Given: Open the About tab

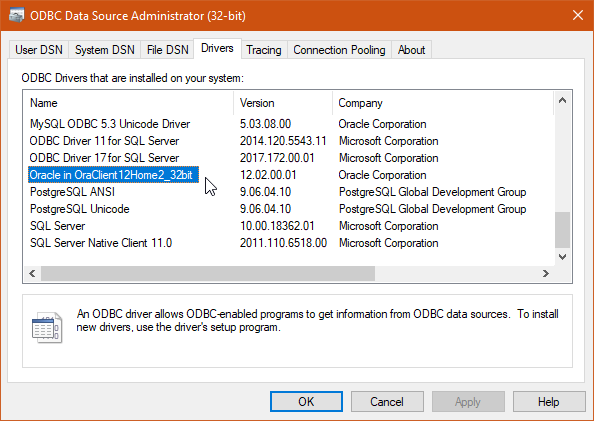Looking at the screenshot, I should click(411, 50).
